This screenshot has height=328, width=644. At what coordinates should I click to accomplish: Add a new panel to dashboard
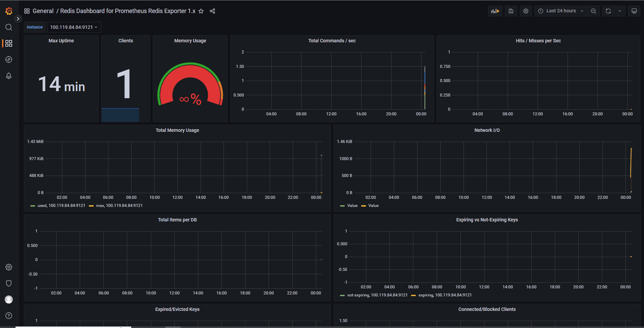[495, 11]
